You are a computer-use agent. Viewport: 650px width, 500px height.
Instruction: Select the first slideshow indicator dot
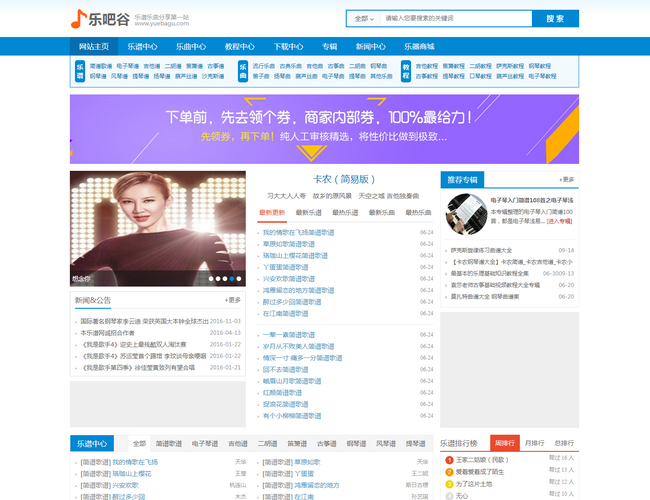click(x=211, y=279)
